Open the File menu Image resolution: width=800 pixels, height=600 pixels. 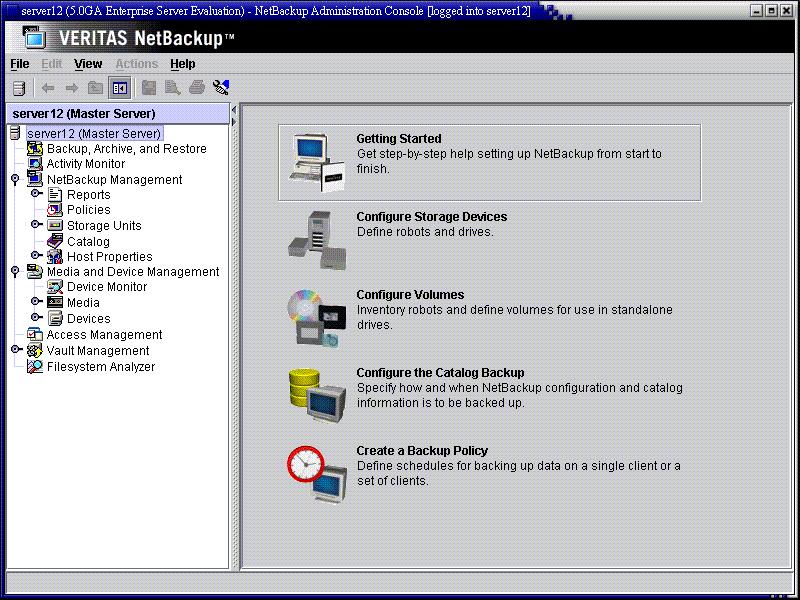click(20, 64)
